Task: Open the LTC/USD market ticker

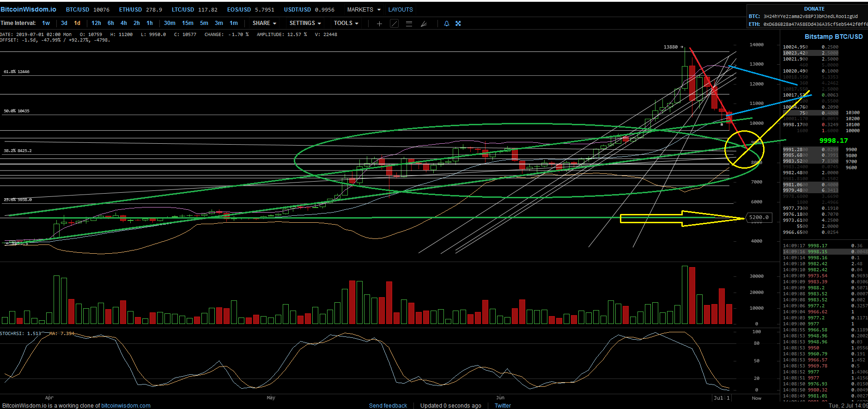Action: coord(194,10)
